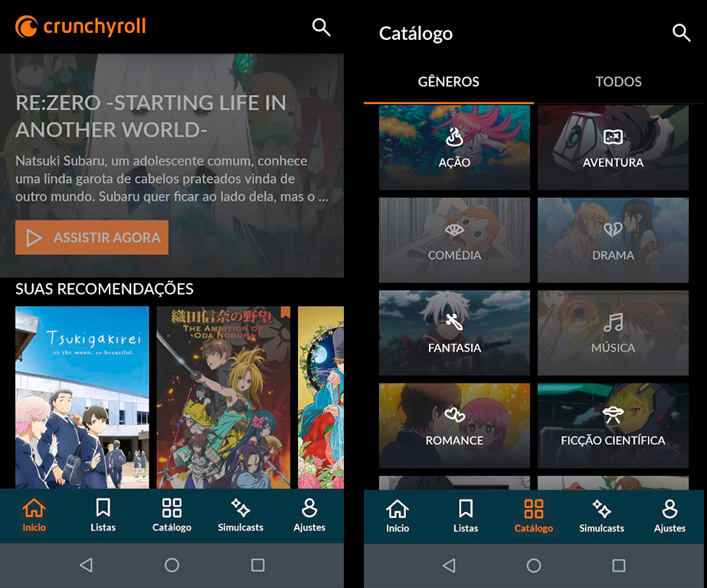
Task: Open search on the Catálogo screen
Action: (x=681, y=33)
